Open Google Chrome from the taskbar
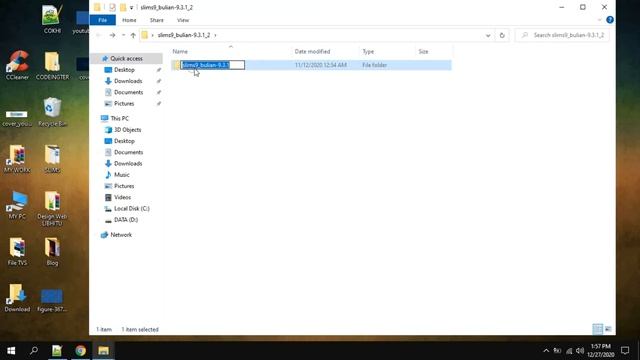The image size is (640, 360). (80, 351)
